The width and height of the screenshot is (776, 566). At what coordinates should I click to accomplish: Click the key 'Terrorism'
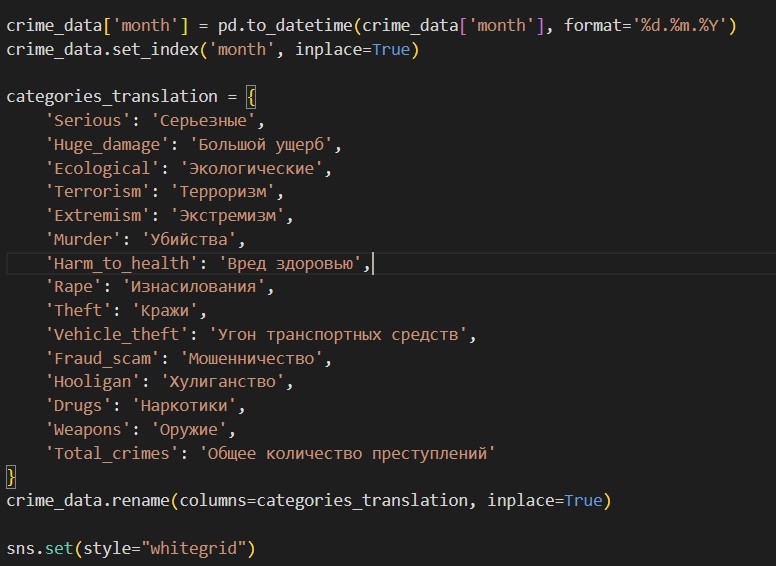[97, 191]
